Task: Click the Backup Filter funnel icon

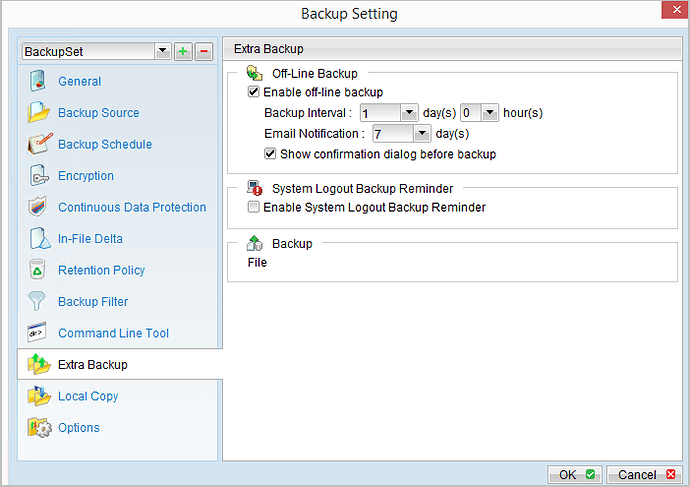Action: tap(38, 302)
